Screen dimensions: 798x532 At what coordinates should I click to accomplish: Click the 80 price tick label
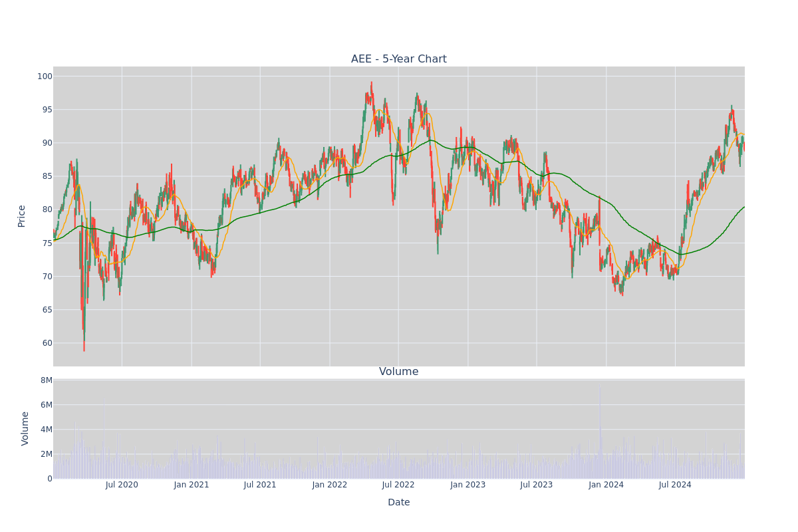pyautogui.click(x=47, y=209)
